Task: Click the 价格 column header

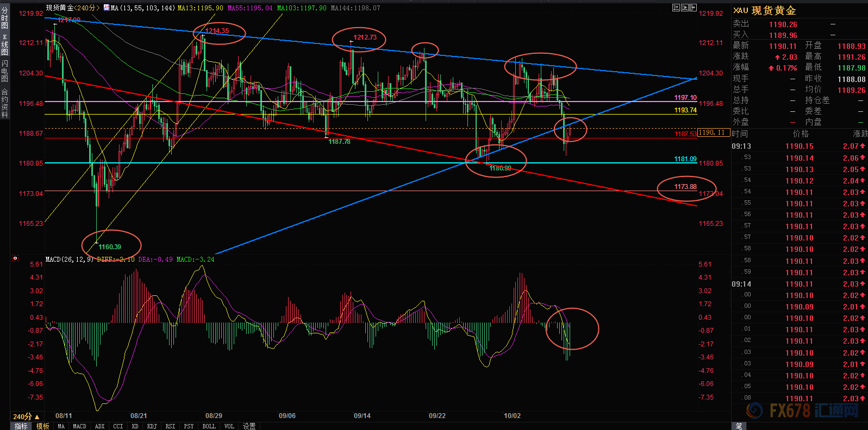Action: (801, 134)
